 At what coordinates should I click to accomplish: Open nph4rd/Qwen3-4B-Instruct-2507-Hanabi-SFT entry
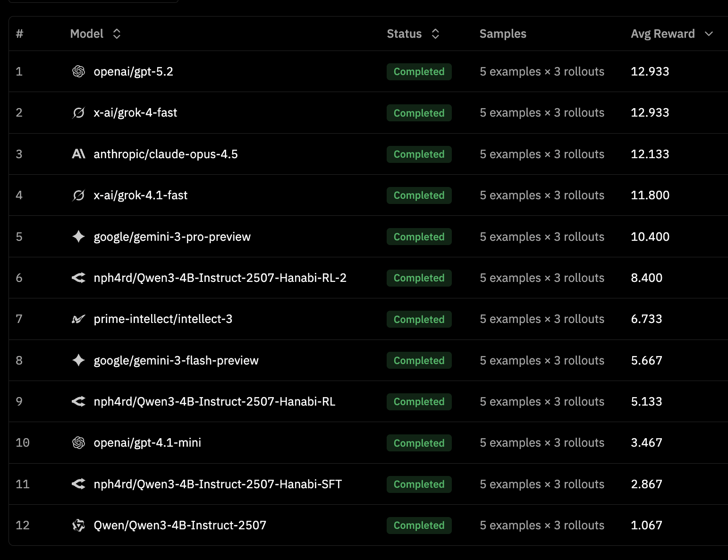218,484
